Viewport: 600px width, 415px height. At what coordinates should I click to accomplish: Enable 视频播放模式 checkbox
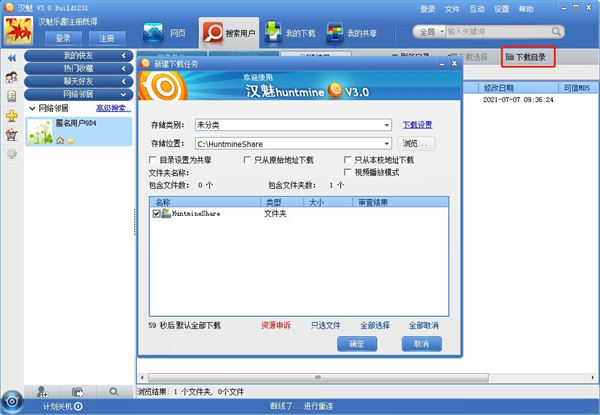(x=347, y=173)
